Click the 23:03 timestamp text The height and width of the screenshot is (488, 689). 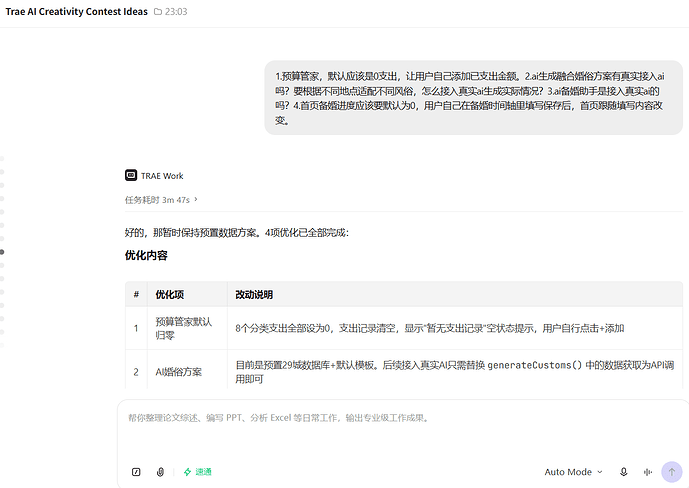(176, 12)
